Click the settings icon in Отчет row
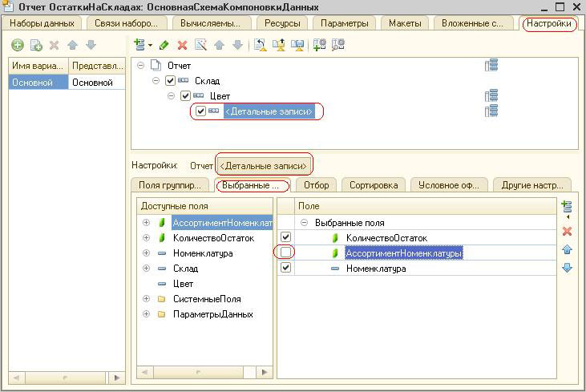 point(491,66)
